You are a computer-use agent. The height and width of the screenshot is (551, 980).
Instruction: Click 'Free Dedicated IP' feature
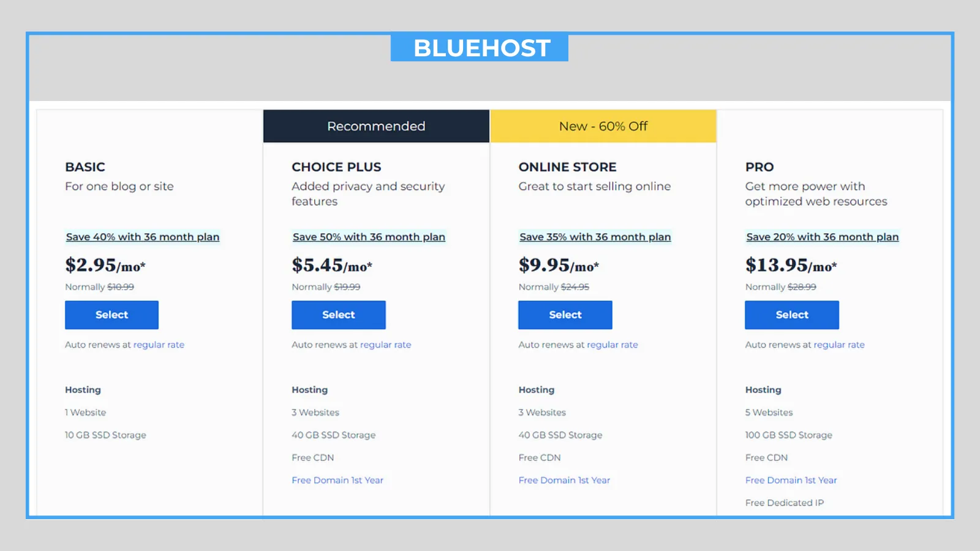pyautogui.click(x=785, y=503)
